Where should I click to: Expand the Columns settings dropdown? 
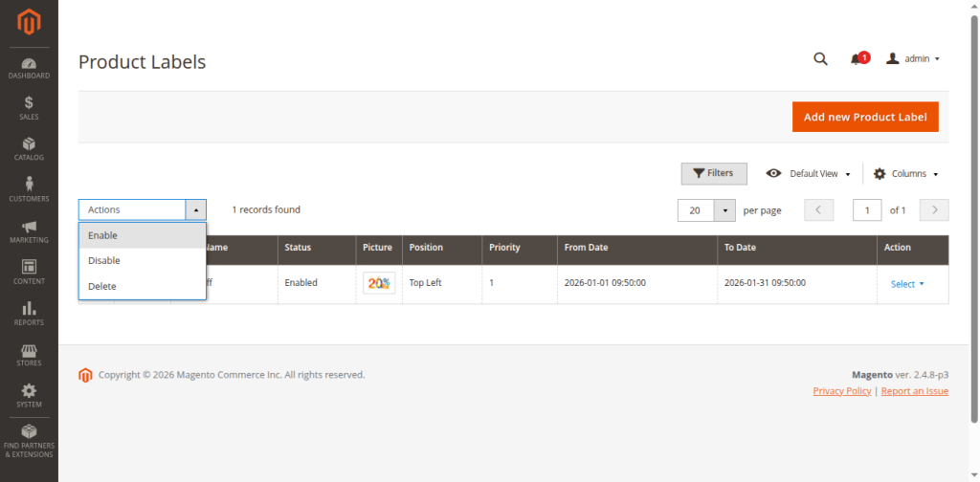click(905, 174)
